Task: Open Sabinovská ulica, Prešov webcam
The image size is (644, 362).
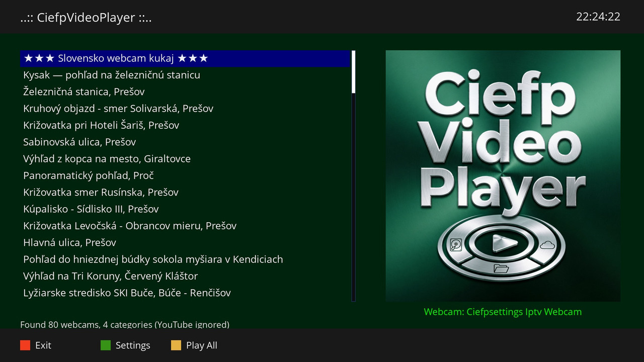Action: point(185,142)
